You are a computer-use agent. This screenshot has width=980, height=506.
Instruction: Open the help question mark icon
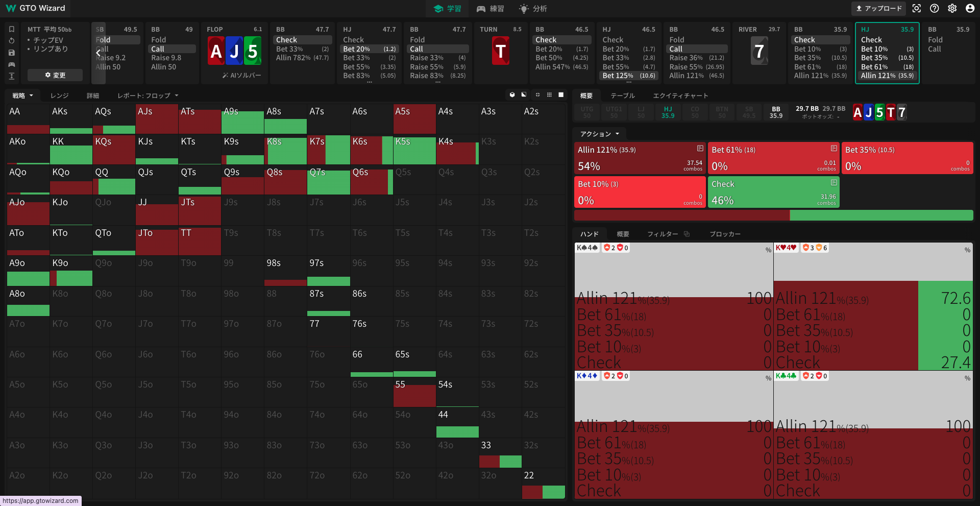click(x=935, y=8)
